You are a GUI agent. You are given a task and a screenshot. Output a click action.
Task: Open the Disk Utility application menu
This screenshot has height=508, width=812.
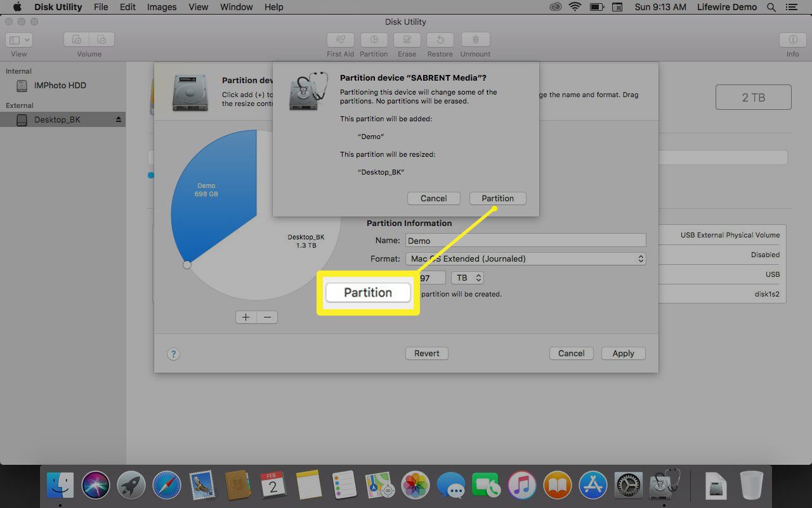tap(58, 7)
